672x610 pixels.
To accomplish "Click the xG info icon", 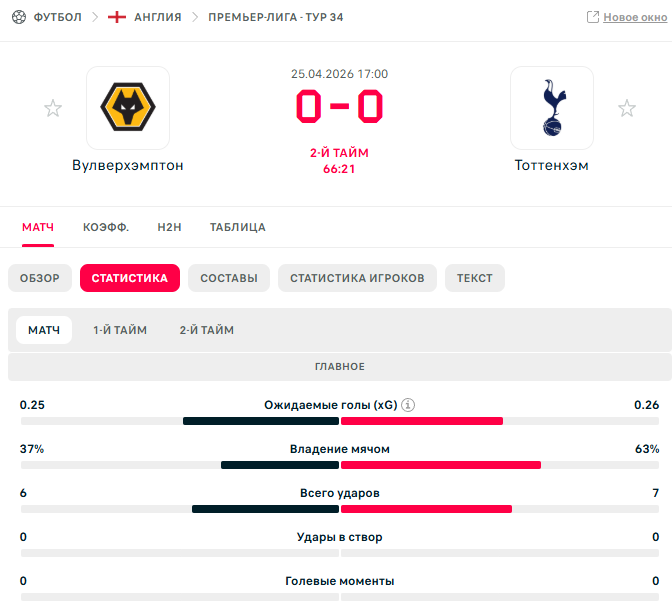I will tap(408, 405).
